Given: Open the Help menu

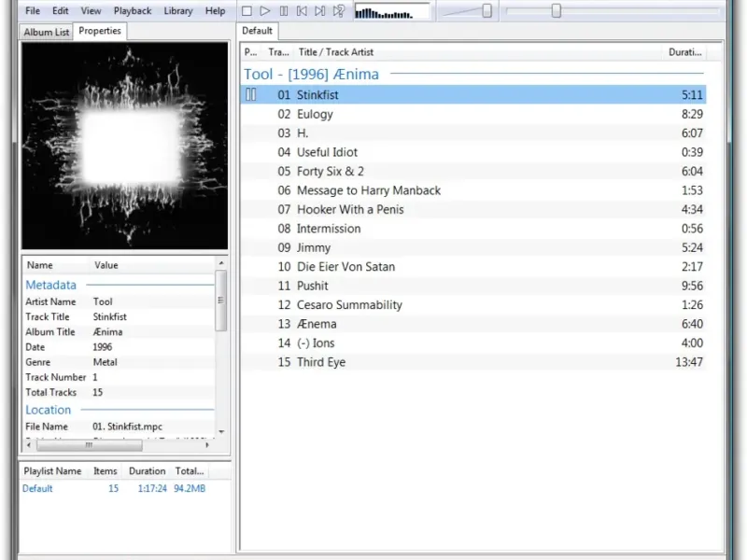Looking at the screenshot, I should pos(215,10).
